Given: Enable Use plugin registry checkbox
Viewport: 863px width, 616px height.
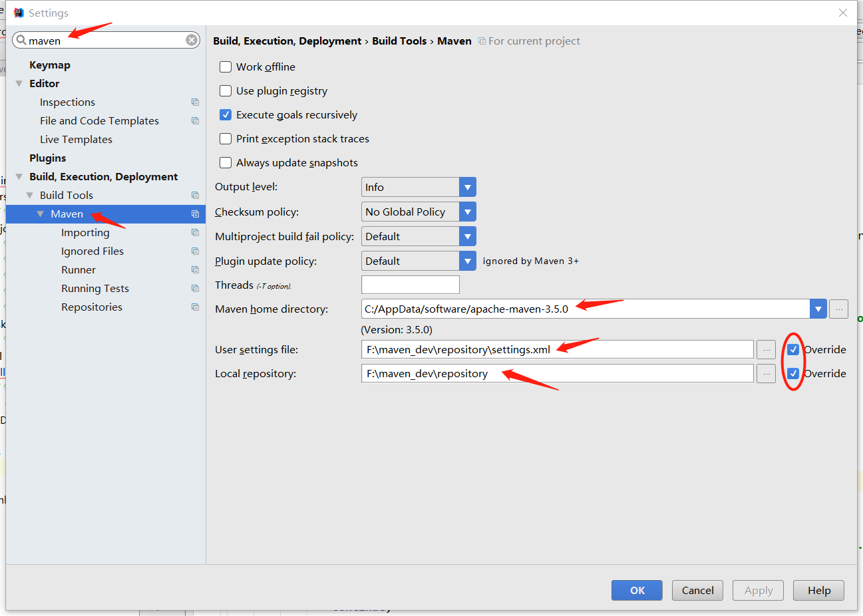Looking at the screenshot, I should point(226,90).
